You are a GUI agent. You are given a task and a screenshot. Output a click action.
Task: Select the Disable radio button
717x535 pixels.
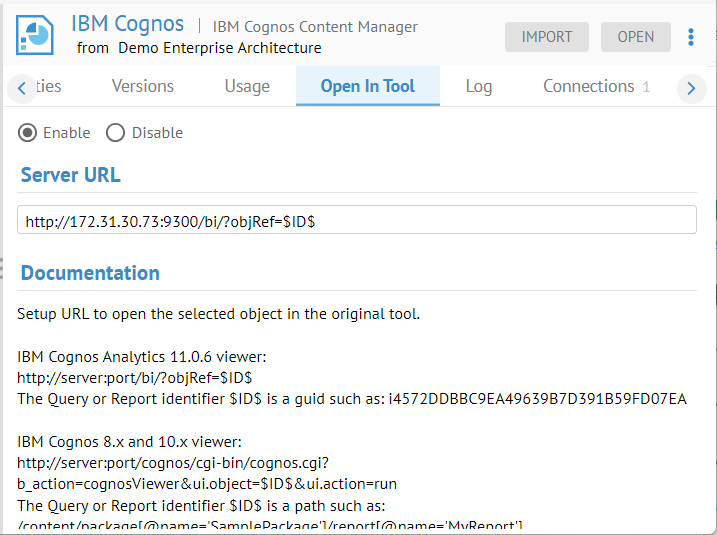[116, 133]
